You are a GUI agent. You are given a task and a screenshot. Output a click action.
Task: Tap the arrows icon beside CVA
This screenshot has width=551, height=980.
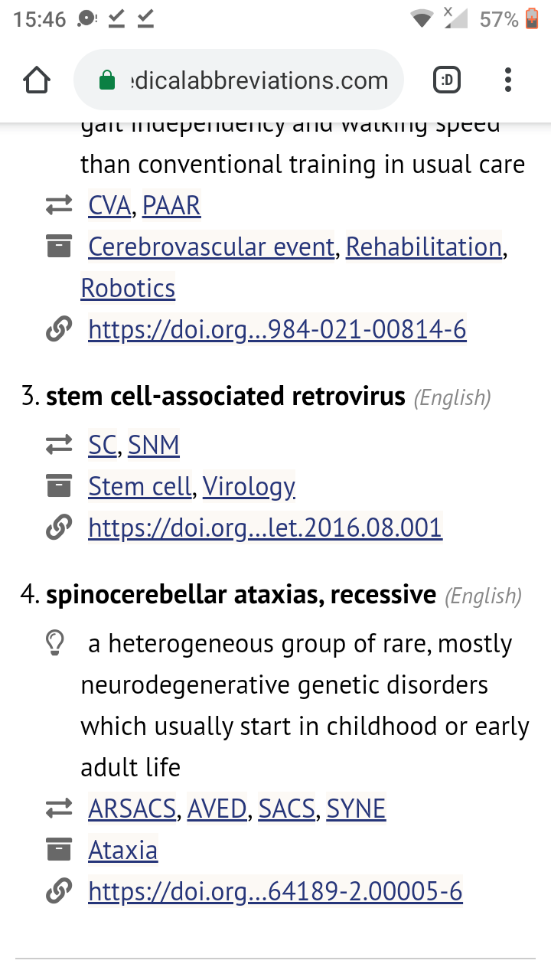(58, 205)
